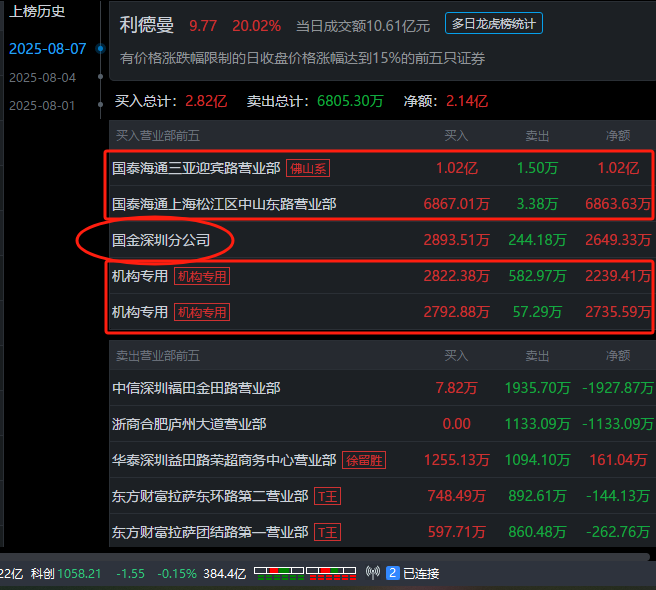Click 已连接 connection status text

tap(421, 573)
